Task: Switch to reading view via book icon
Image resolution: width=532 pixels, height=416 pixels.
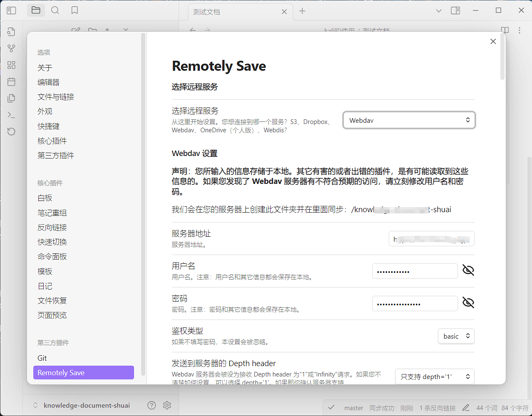Action: [505, 30]
